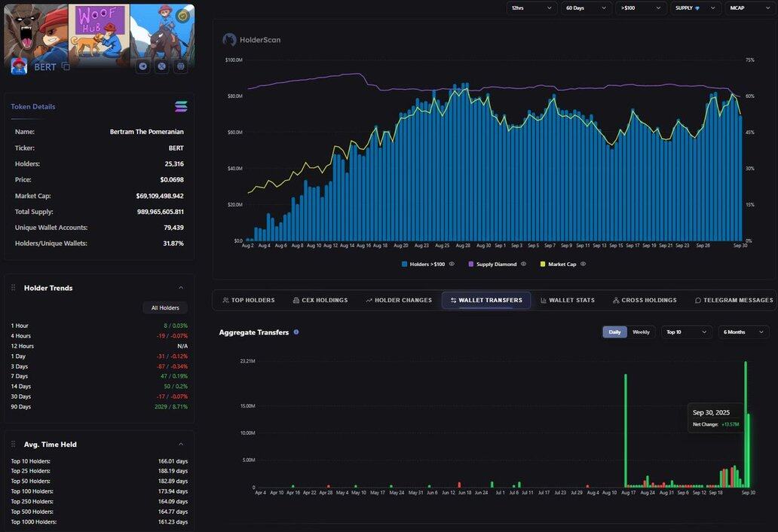
Task: Open the X (Twitter) link icon
Action: [161, 66]
